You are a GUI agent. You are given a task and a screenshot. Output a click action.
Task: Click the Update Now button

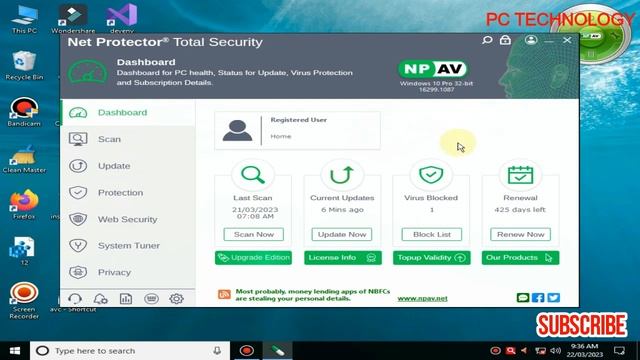[x=342, y=234]
